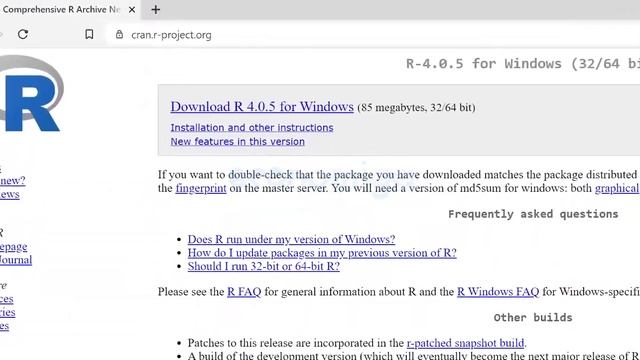Open 'How do I update packages' FAQ link
The image size is (640, 360).
322,253
